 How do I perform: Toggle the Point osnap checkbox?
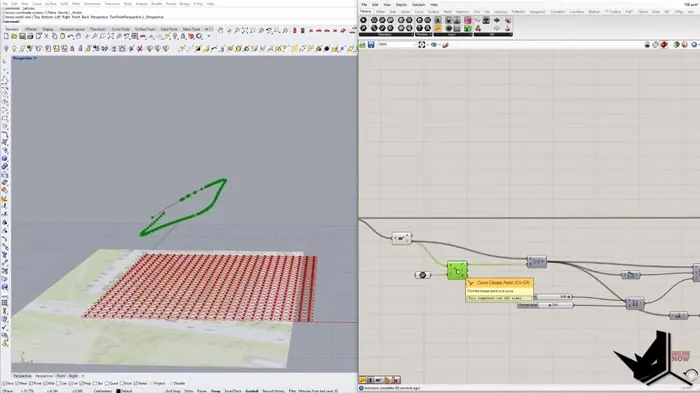pos(31,383)
